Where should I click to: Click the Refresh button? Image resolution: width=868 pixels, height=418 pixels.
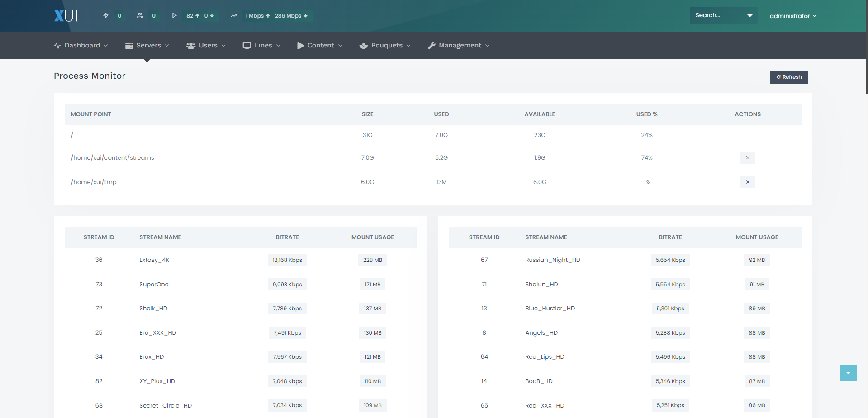[x=788, y=77]
